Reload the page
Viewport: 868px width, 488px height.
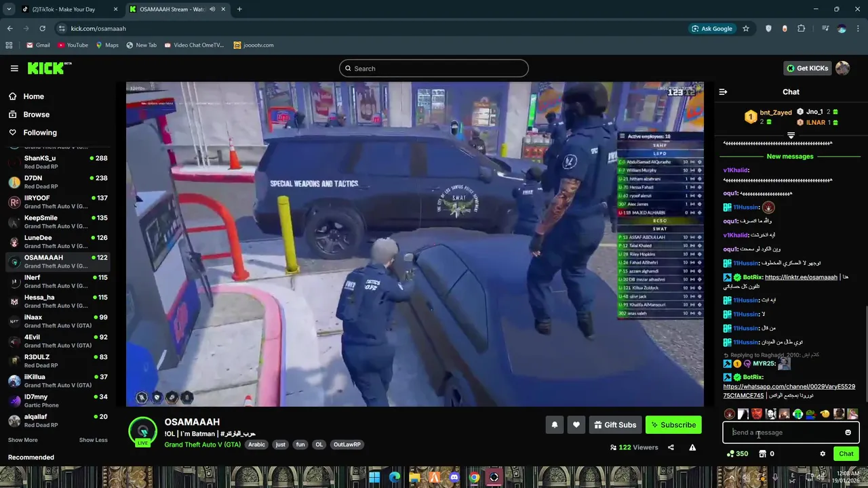pos(42,28)
